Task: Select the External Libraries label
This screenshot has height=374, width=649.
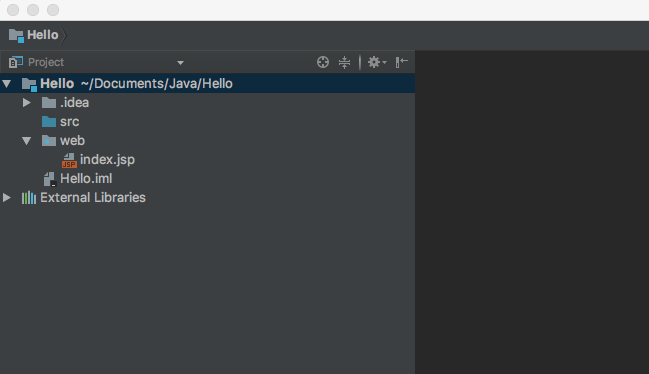Action: [93, 198]
